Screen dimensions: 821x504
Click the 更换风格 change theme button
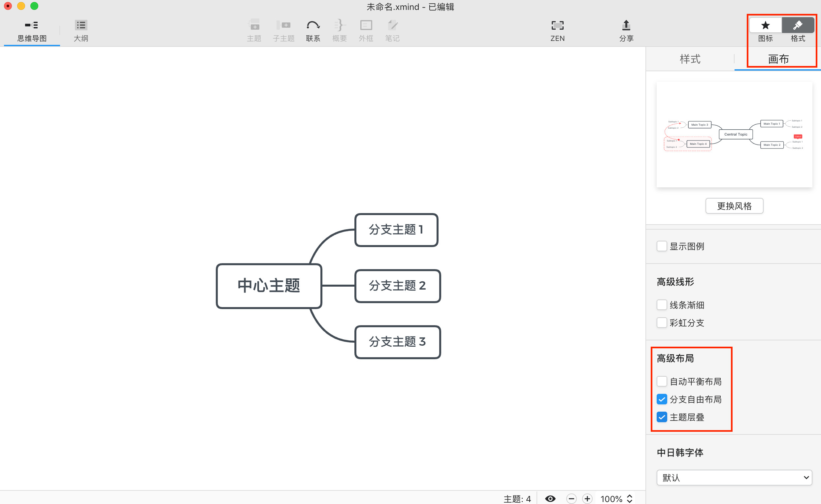734,206
